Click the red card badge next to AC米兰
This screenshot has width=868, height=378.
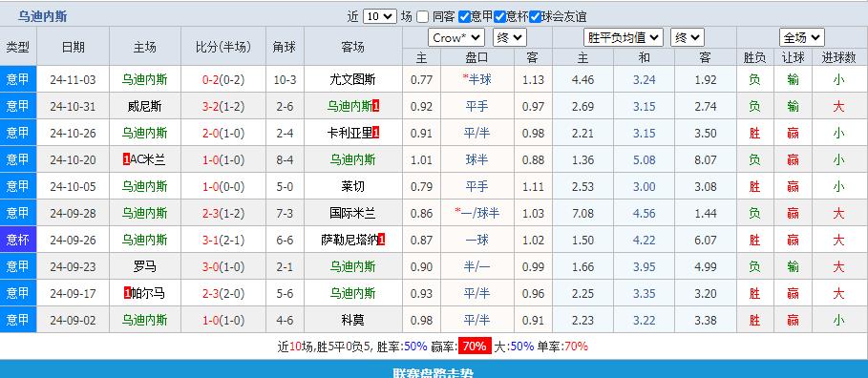pyautogui.click(x=127, y=159)
